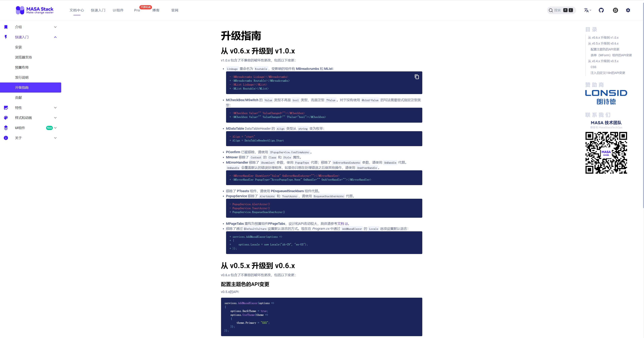
Task: Click the MASA Stack logo
Action: [35, 10]
